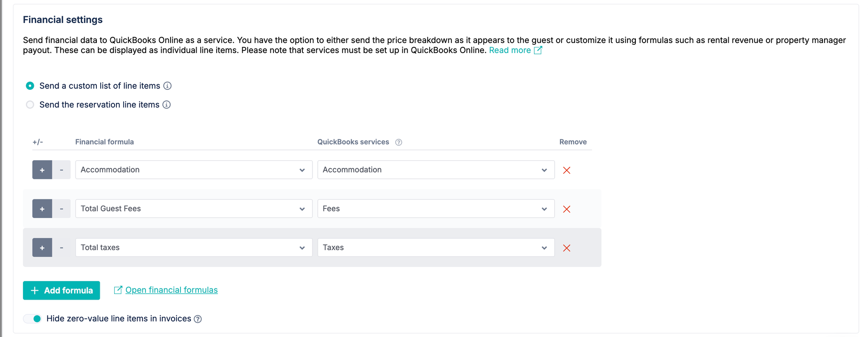The height and width of the screenshot is (337, 868).
Task: Remove the Total Guest Fees row
Action: pos(566,209)
